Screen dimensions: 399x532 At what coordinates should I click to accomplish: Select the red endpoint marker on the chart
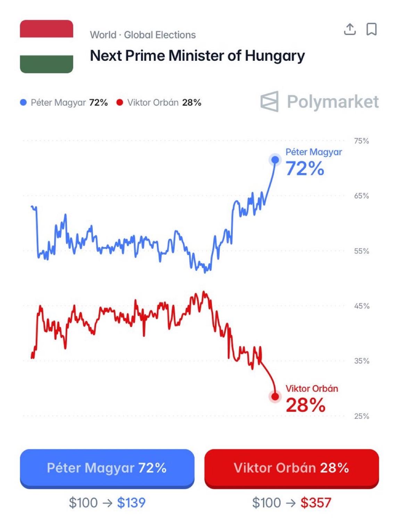click(x=275, y=396)
